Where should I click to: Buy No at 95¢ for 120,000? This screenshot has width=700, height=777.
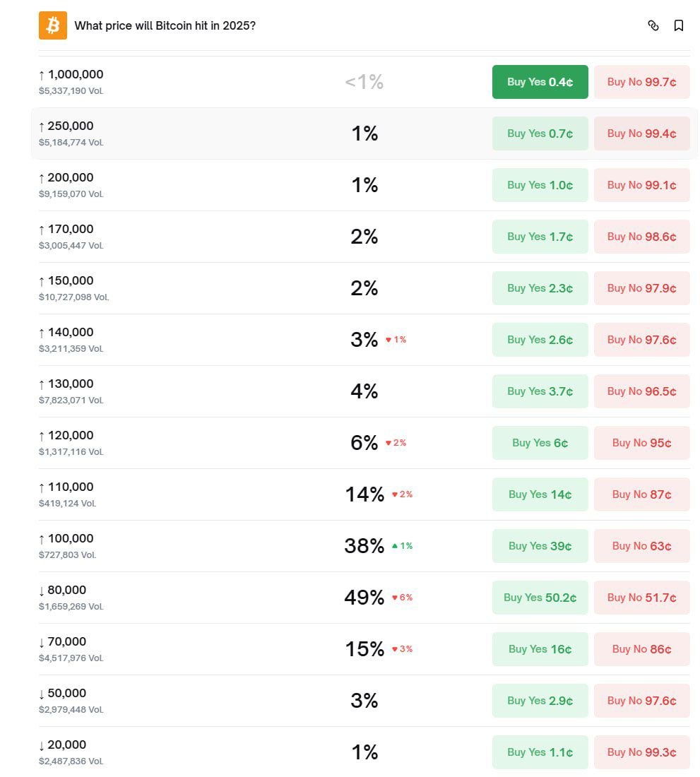641,443
